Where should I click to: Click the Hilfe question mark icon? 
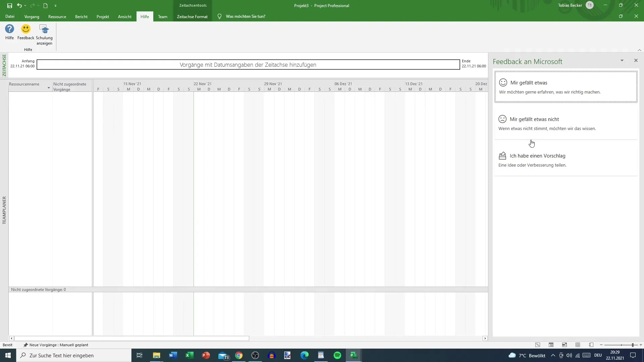[x=9, y=29]
